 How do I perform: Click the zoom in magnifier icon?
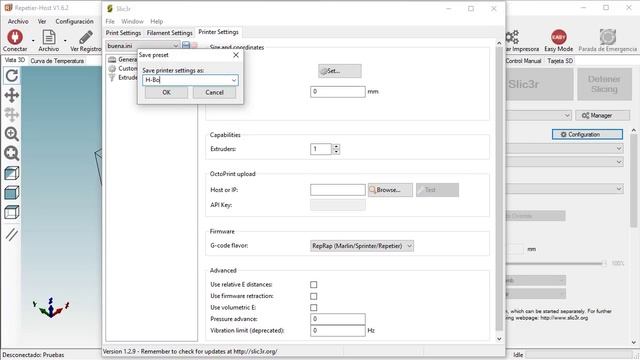point(12,134)
